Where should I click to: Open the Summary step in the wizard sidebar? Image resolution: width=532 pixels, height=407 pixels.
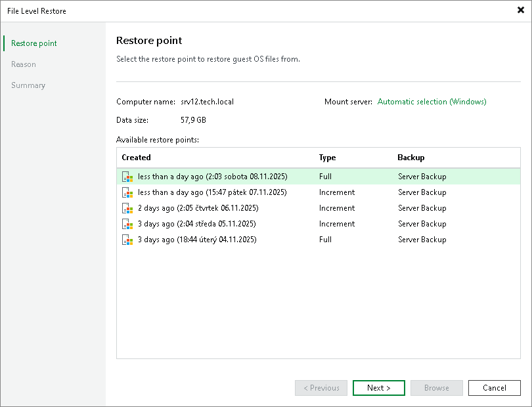pos(28,85)
